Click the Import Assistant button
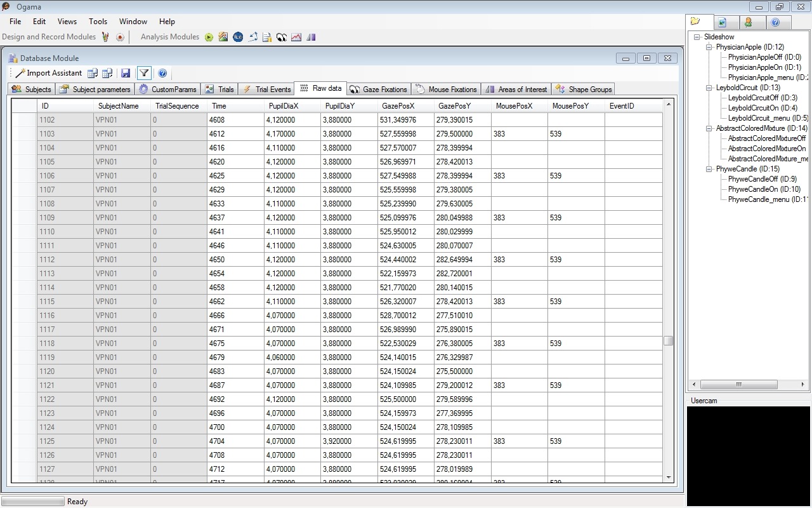This screenshot has height=508, width=812. pos(49,73)
